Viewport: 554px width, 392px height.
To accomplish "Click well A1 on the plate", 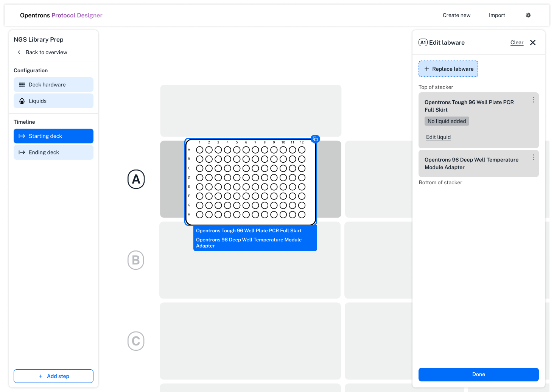I will pos(200,150).
